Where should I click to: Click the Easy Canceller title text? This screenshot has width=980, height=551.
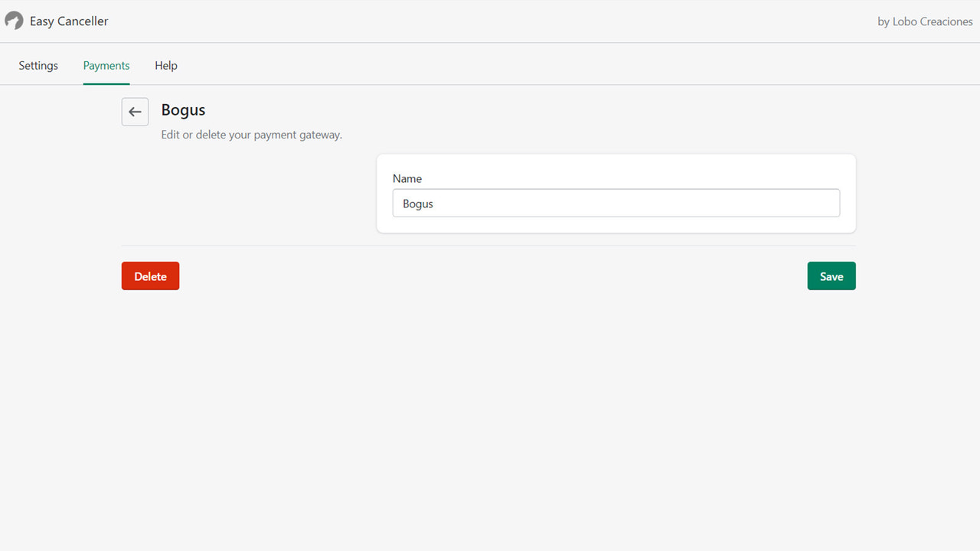[68, 21]
